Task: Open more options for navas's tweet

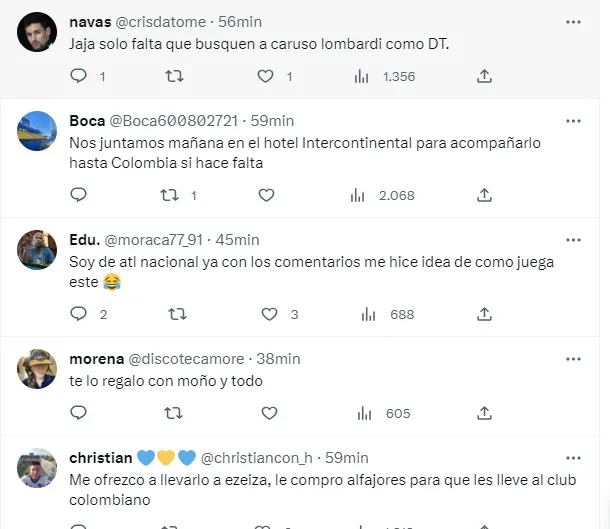Action: click(x=573, y=21)
